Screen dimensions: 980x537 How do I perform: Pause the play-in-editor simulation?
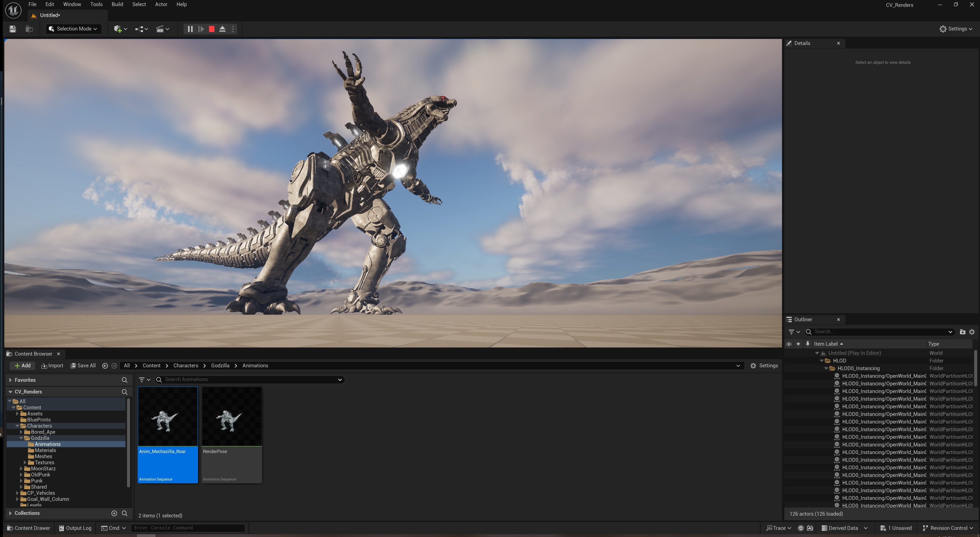(190, 29)
